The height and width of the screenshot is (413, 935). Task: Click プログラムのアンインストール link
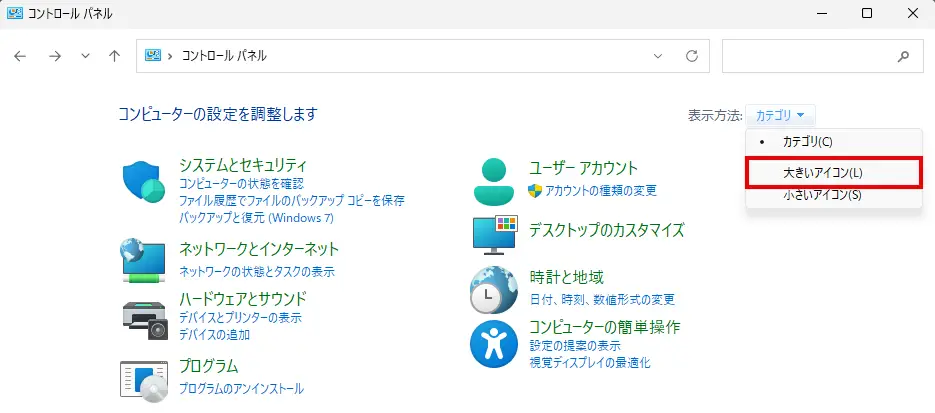point(242,389)
